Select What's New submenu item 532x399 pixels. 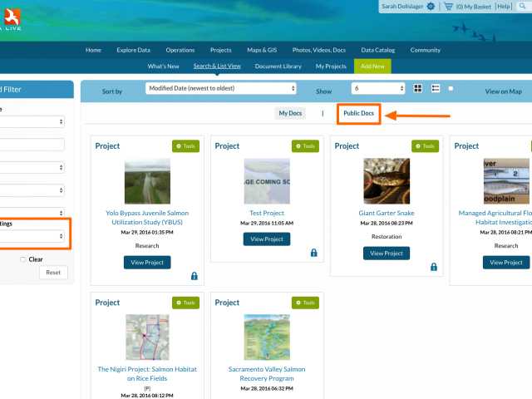(x=163, y=66)
